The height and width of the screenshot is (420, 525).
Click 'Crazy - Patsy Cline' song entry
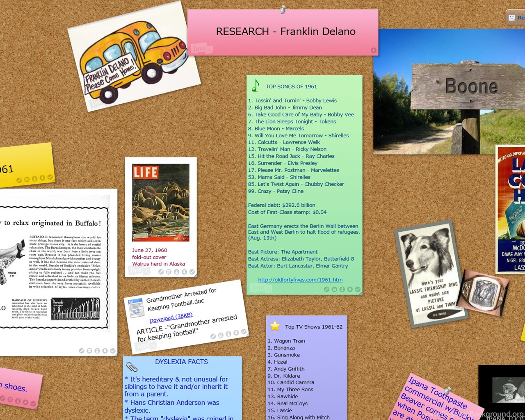[276, 191]
